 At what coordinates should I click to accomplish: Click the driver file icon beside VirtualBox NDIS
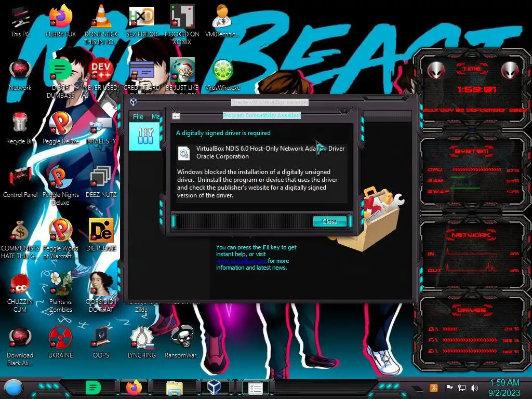184,153
